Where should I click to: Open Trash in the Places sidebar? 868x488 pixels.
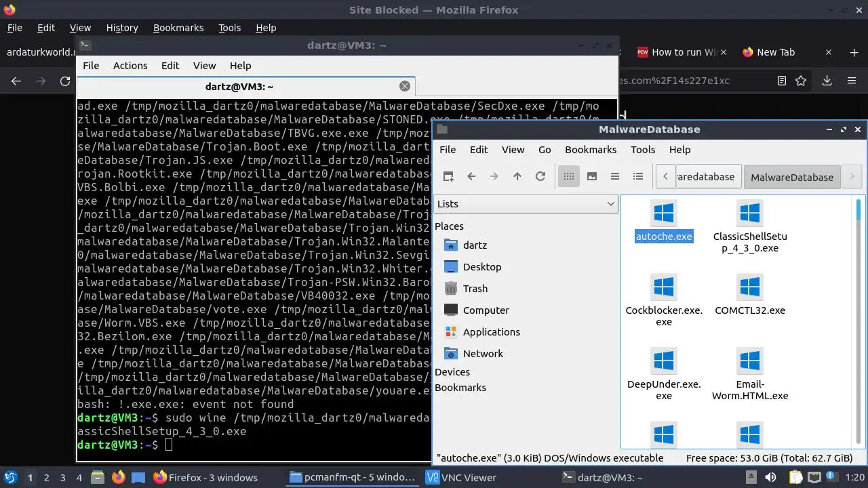(x=475, y=288)
